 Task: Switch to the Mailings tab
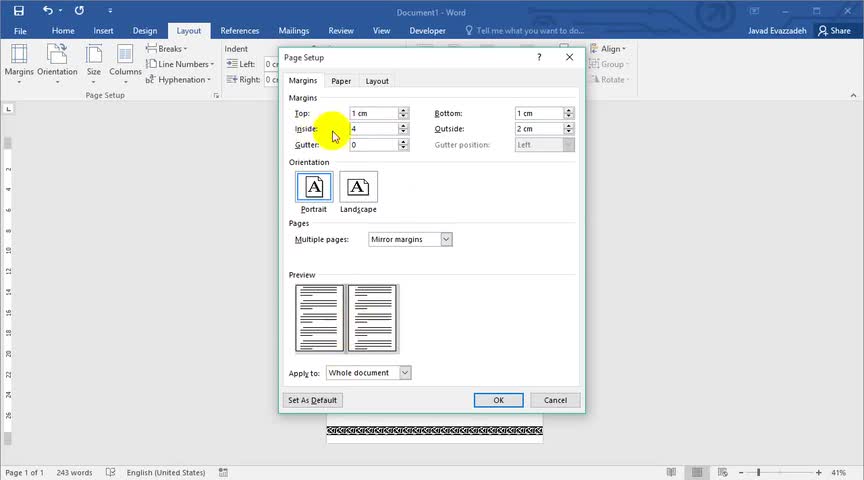tap(294, 31)
